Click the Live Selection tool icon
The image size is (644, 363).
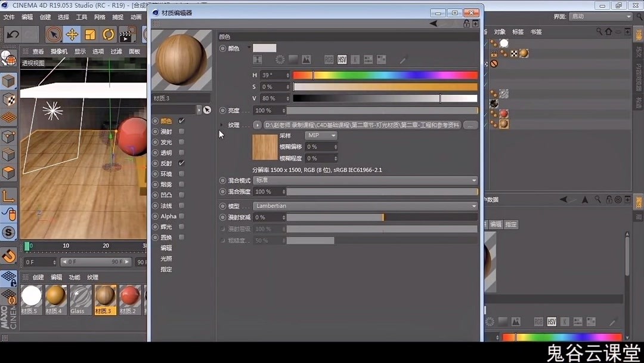coord(54,35)
